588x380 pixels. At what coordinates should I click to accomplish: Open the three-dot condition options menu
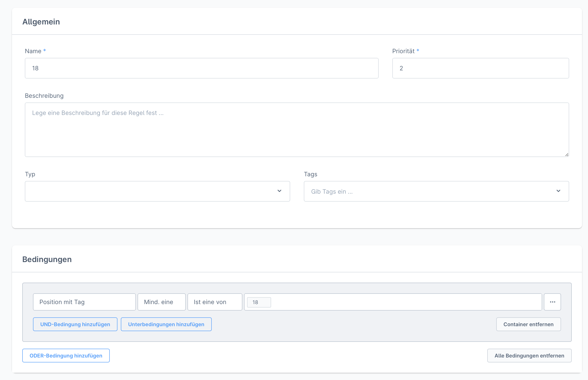[x=552, y=302]
